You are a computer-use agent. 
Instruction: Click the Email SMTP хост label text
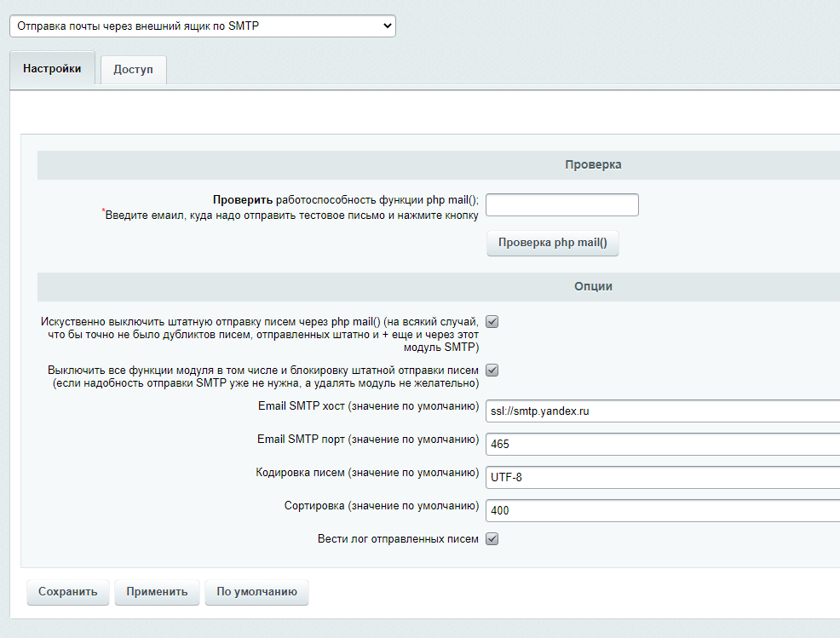pos(368,406)
